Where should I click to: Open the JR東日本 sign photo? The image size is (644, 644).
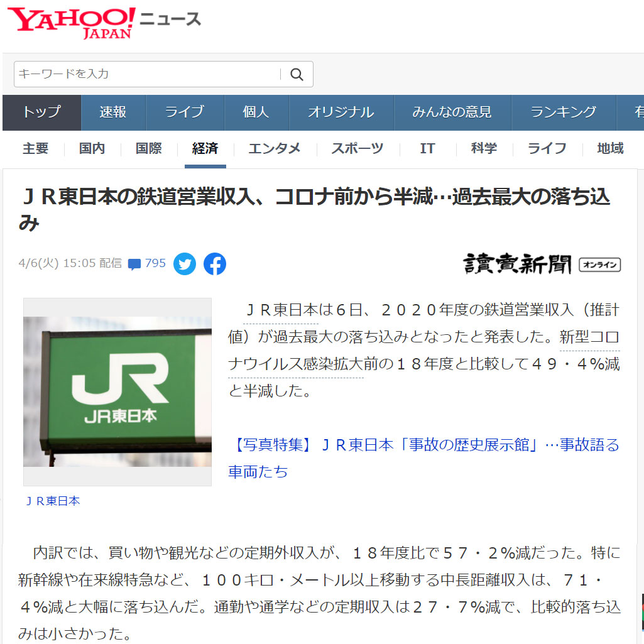117,392
